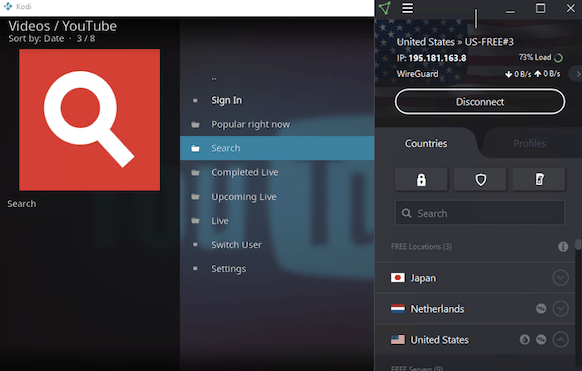Screen dimensions: 582x371
Task: Click the red Search magnifier thumbnail
Action: click(89, 120)
